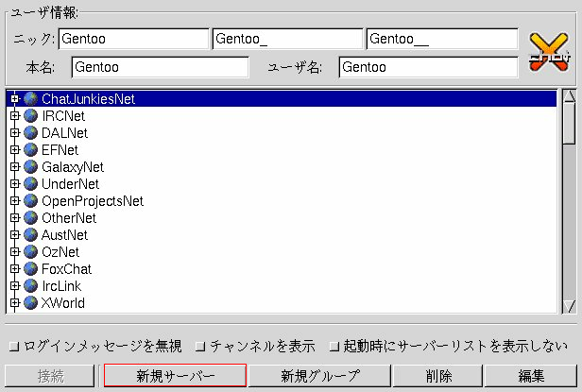Viewport: 582px width, 392px height.
Task: Click globe icon beside FoxChat
Action: click(31, 269)
